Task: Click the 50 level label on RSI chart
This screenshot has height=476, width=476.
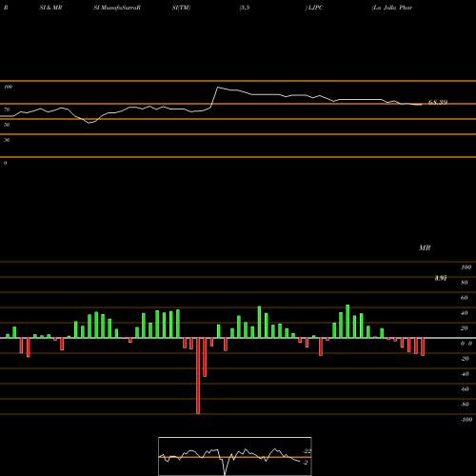Action: (7, 125)
